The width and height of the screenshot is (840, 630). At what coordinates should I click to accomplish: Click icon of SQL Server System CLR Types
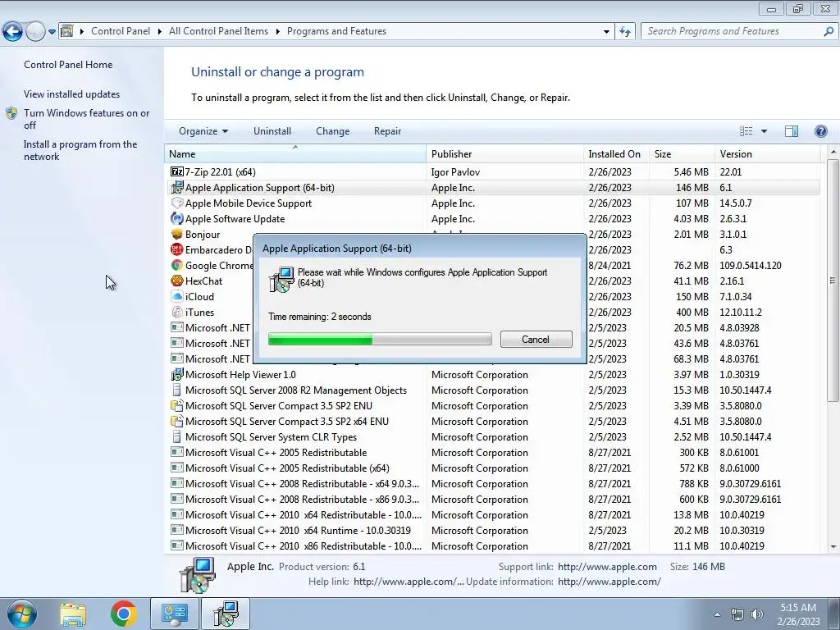pyautogui.click(x=176, y=436)
